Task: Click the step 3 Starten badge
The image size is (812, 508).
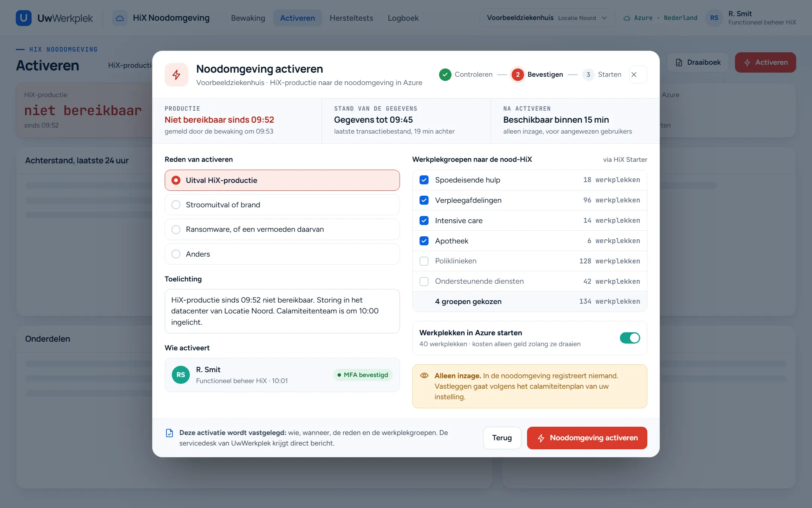Action: click(588, 75)
